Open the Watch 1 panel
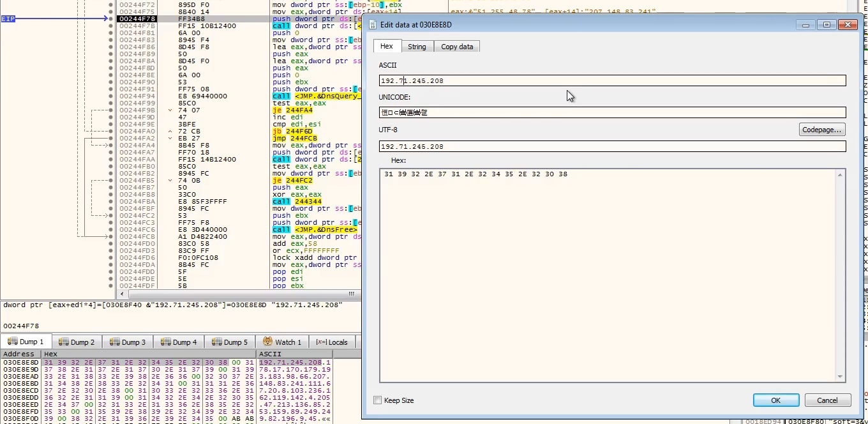Viewport: 868px width, 424px height. pyautogui.click(x=282, y=342)
